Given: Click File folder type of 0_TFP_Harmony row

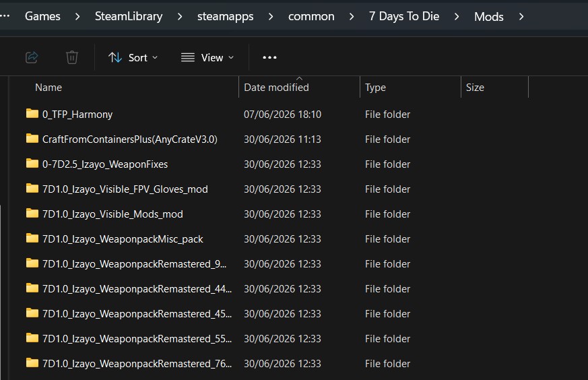Looking at the screenshot, I should (387, 115).
